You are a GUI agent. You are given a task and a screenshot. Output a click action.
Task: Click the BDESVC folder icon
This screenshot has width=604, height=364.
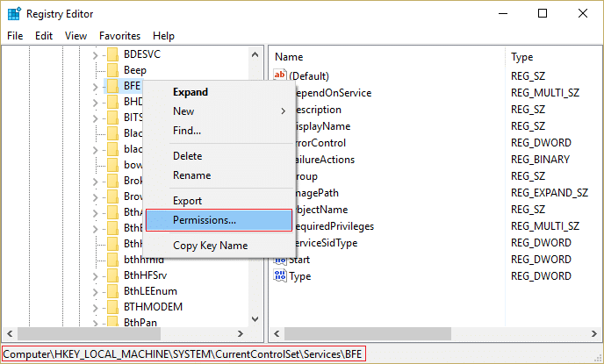(111, 54)
